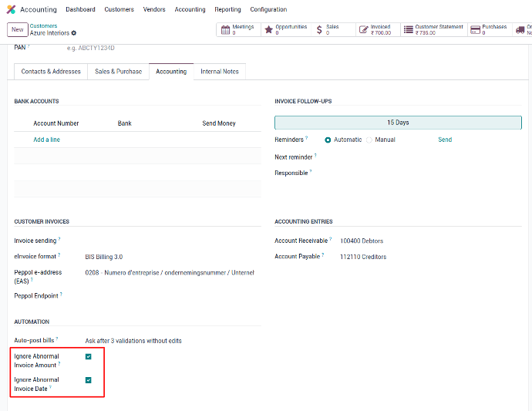
Task: Open the gear icon beside Azure Interiors
Action: [x=74, y=33]
